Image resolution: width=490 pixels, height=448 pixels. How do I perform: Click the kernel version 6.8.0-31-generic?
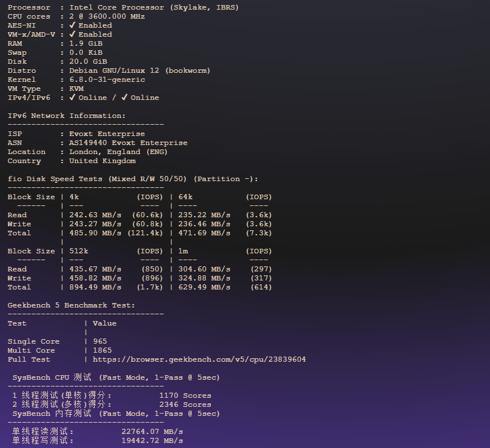point(107,80)
